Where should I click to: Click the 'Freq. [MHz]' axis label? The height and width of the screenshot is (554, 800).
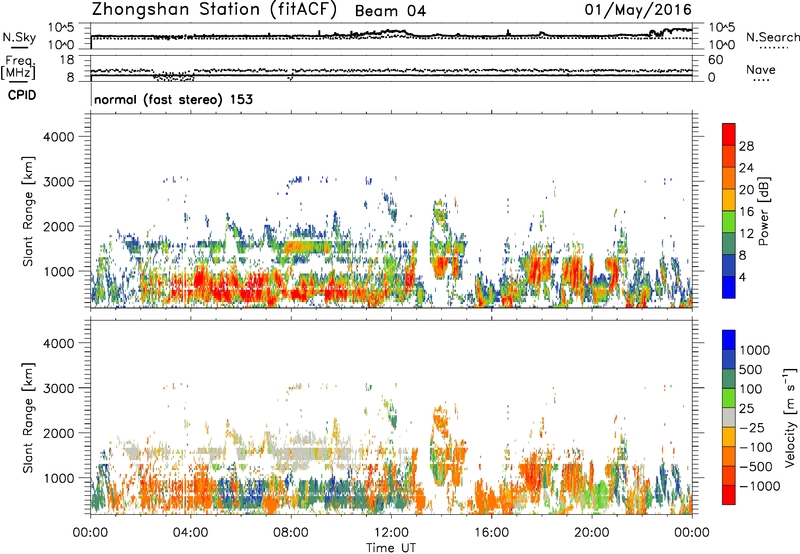[19, 68]
